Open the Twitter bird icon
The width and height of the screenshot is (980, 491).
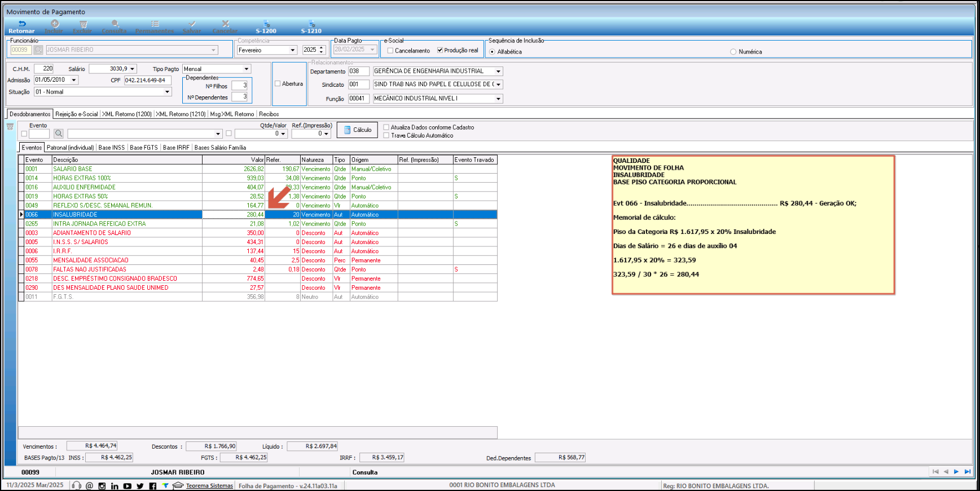[140, 486]
